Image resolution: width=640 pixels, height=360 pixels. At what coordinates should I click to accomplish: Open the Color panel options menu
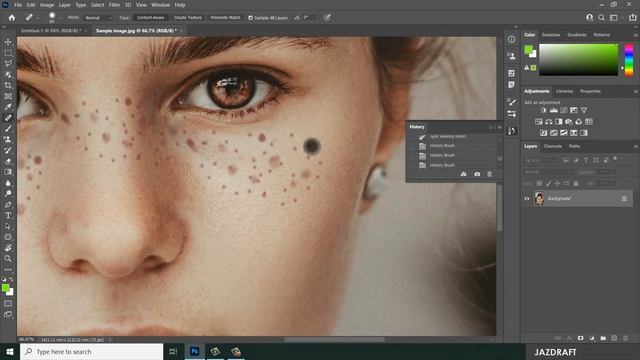636,35
